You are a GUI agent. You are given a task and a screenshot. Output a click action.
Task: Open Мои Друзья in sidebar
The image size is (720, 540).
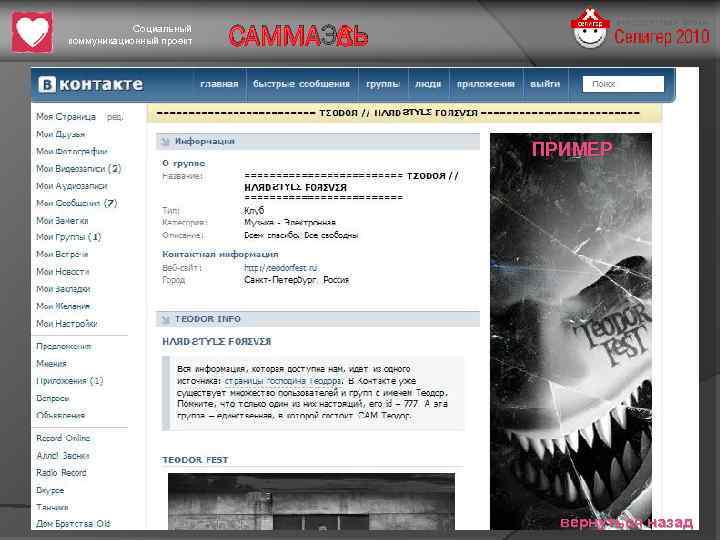[x=61, y=134]
